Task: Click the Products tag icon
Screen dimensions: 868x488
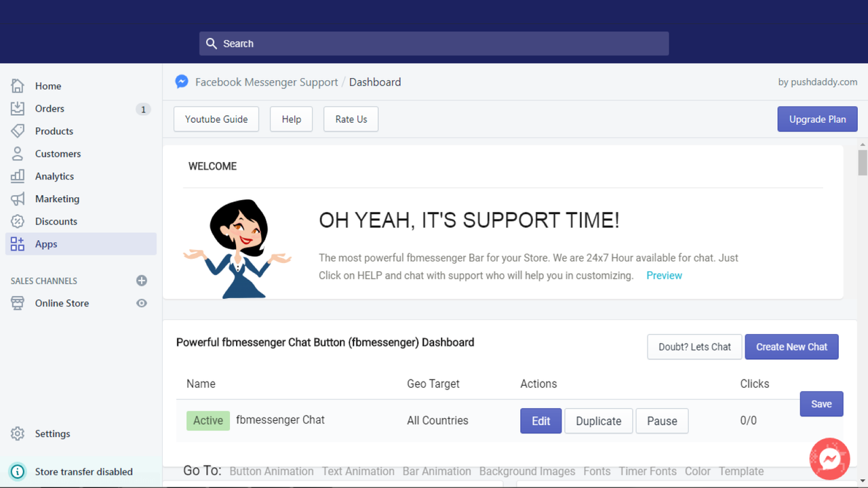Action: pyautogui.click(x=18, y=131)
